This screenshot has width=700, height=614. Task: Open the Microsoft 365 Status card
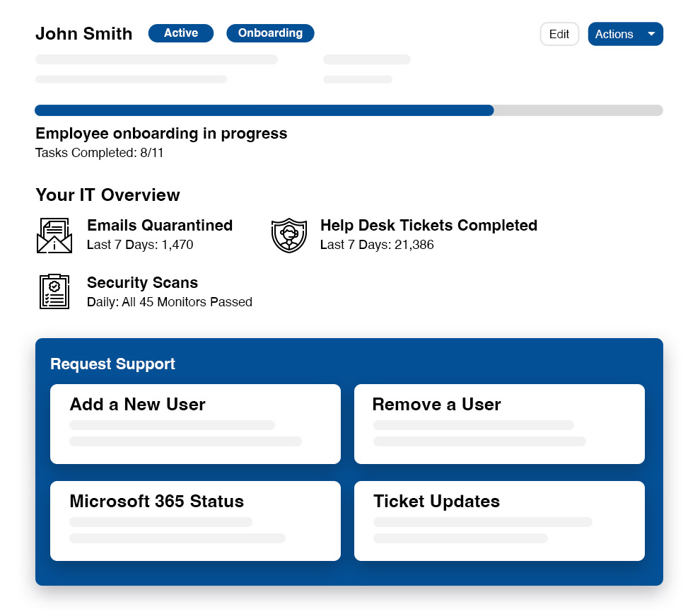pos(195,521)
